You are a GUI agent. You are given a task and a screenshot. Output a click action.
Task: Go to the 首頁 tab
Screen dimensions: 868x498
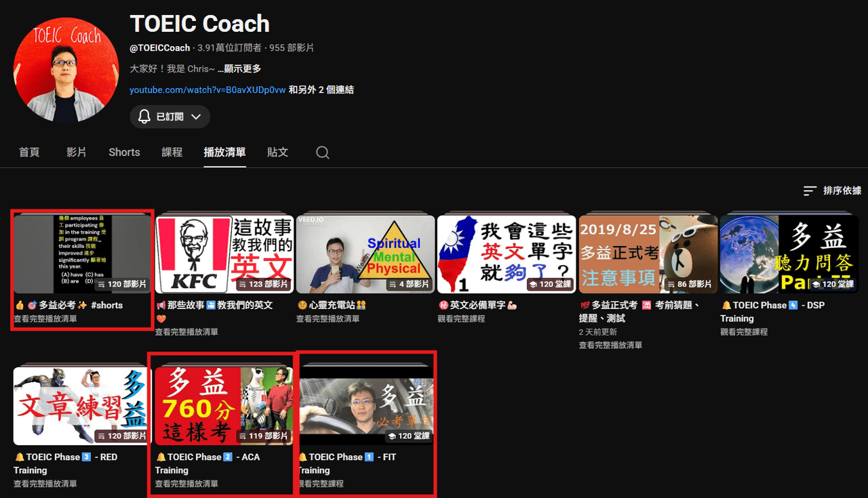tap(29, 152)
